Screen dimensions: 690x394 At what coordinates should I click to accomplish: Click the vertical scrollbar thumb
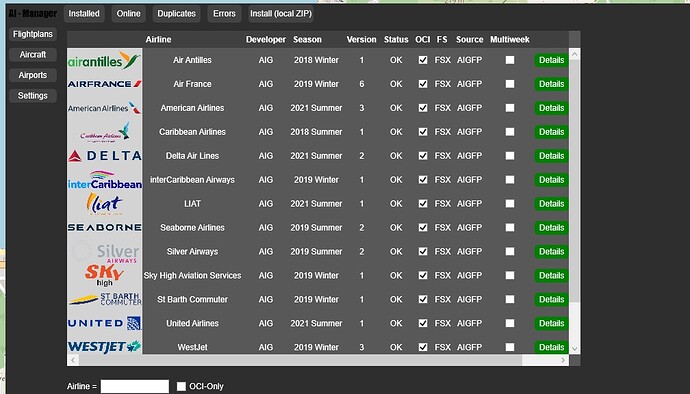574,180
